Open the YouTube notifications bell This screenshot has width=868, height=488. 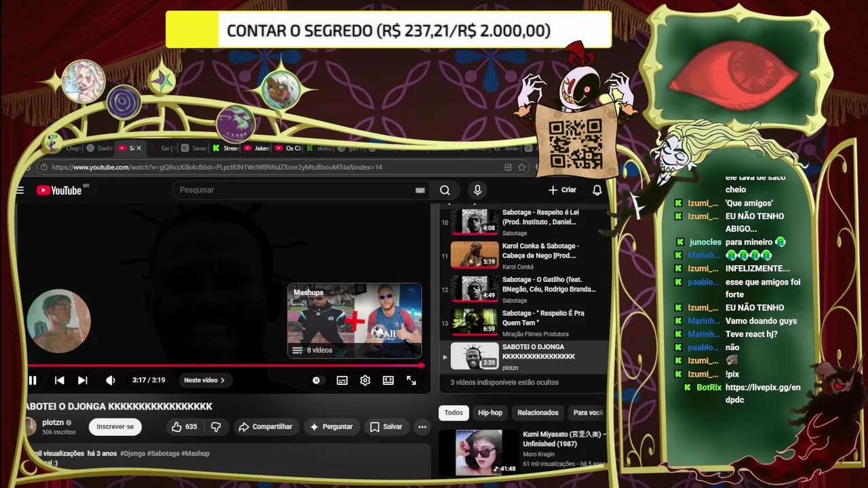pyautogui.click(x=597, y=190)
